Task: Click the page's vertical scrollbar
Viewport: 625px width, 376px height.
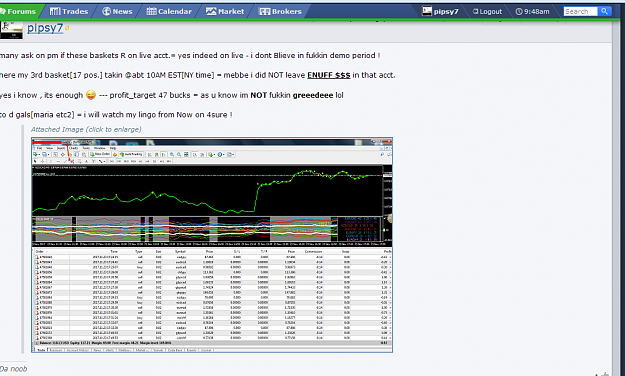Action: coord(616,199)
